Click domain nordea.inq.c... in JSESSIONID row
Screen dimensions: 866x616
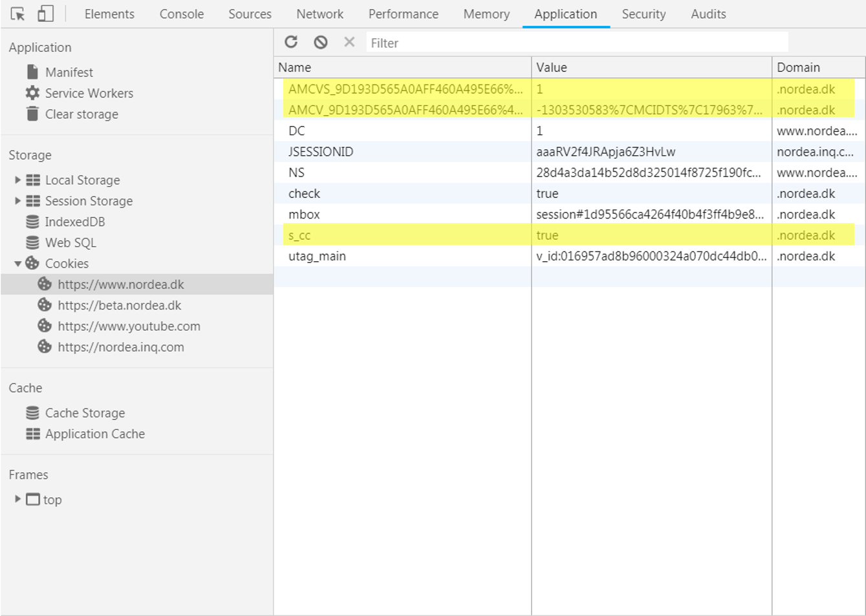tap(815, 152)
